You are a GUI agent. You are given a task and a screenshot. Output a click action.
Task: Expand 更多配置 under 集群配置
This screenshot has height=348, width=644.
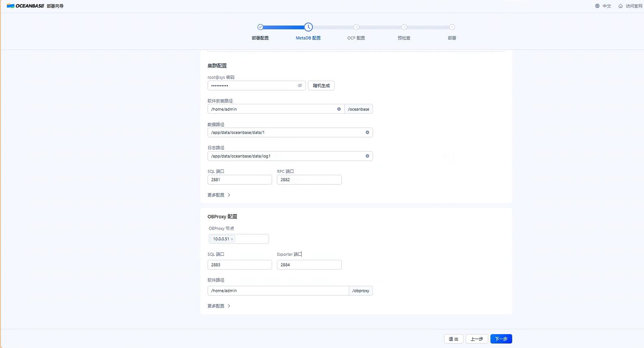point(219,195)
